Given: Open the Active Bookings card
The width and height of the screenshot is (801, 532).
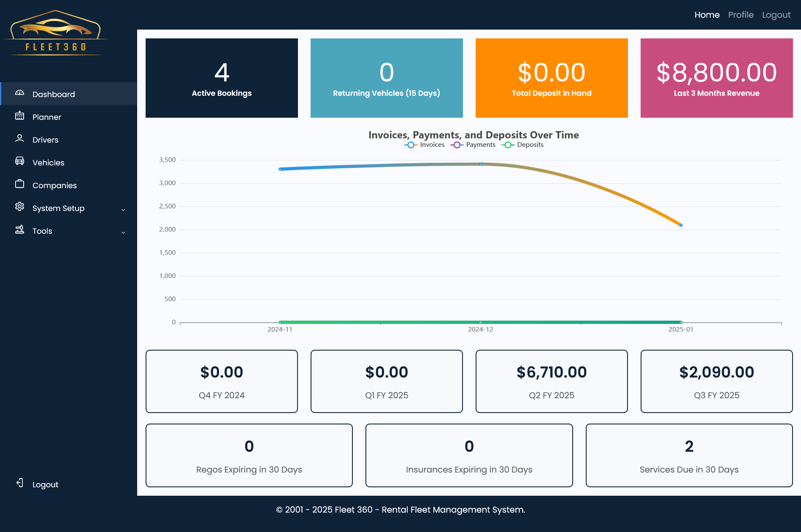Looking at the screenshot, I should (x=222, y=78).
